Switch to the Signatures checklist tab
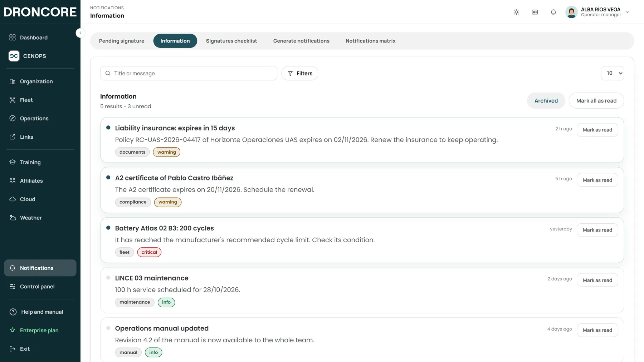Screen dimensions: 644x362 tap(231, 41)
